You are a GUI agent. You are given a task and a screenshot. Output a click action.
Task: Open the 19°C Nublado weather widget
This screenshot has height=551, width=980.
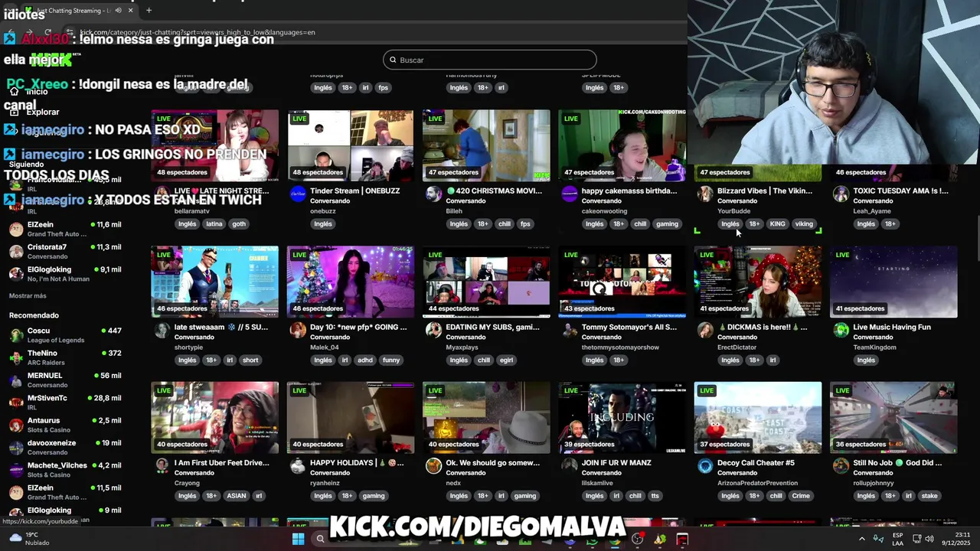click(29, 539)
